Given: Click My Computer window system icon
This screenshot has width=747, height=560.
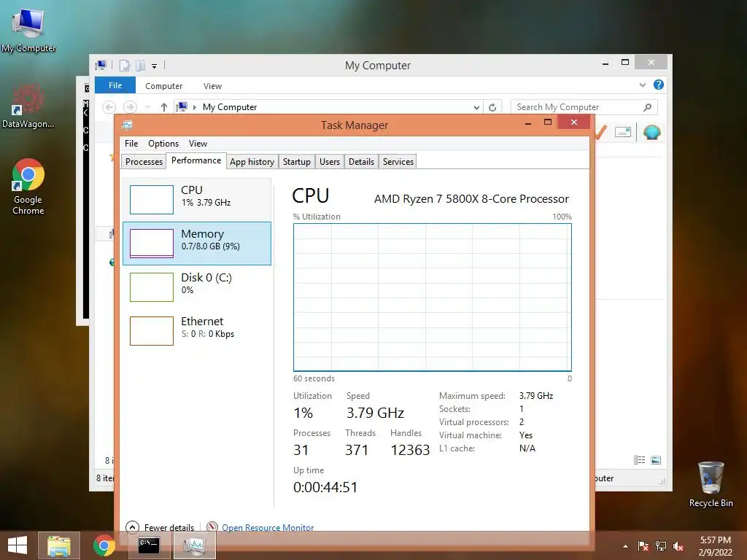Looking at the screenshot, I should point(101,65).
